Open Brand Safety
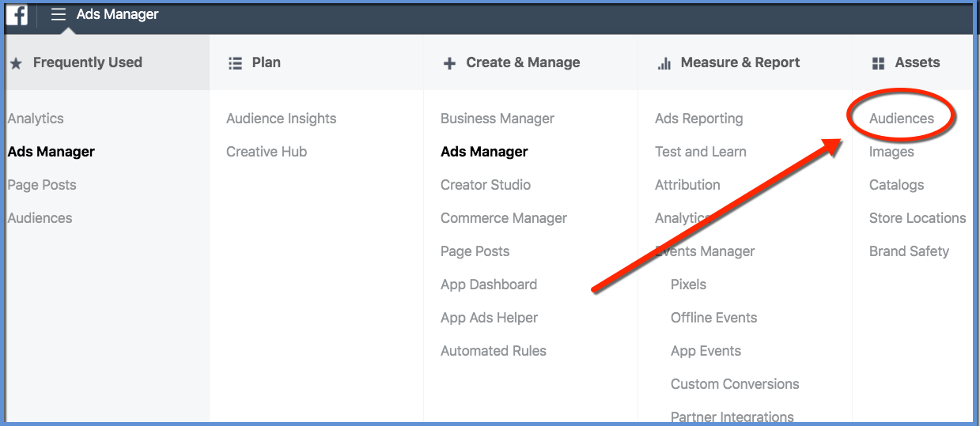Viewport: 980px width, 426px height. click(x=909, y=251)
